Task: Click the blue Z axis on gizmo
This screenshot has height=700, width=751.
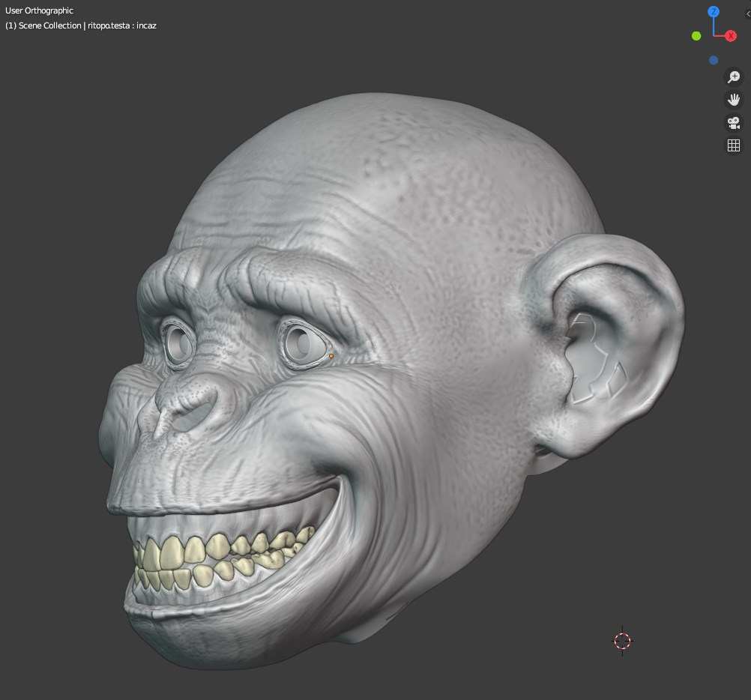Action: tap(714, 11)
